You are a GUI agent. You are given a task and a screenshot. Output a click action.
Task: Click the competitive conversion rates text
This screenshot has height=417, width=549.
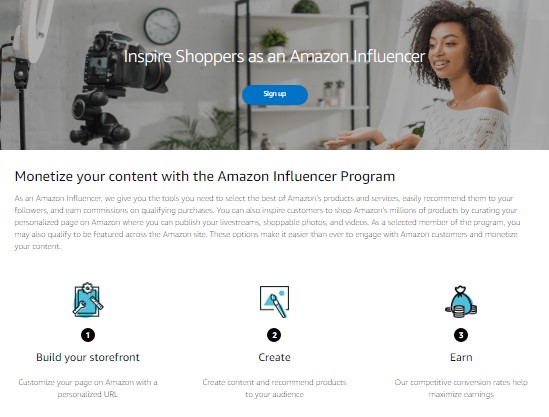(461, 388)
